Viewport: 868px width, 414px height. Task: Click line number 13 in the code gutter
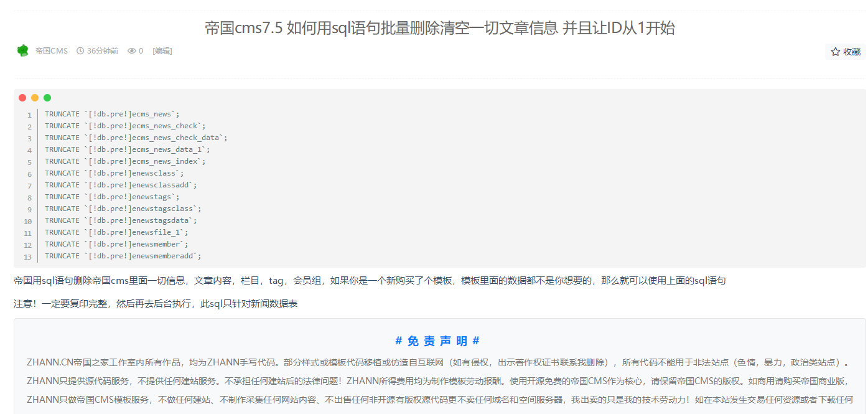28,256
